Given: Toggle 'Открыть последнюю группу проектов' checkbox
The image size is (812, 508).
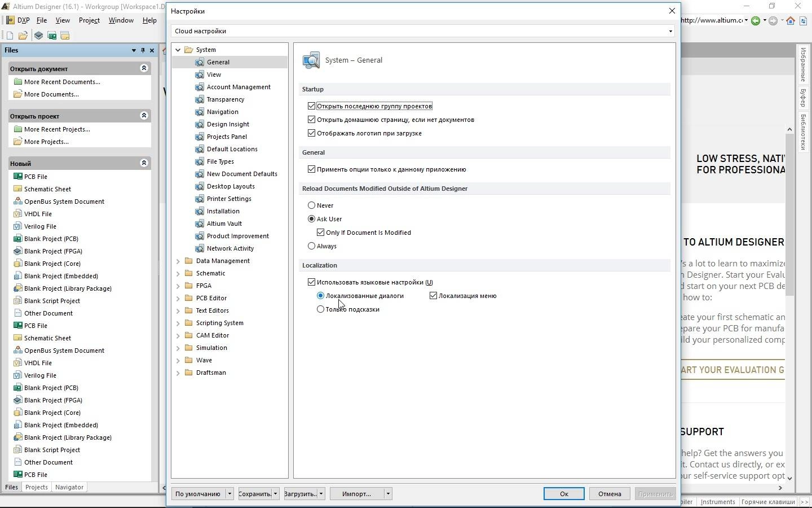Looking at the screenshot, I should (311, 106).
